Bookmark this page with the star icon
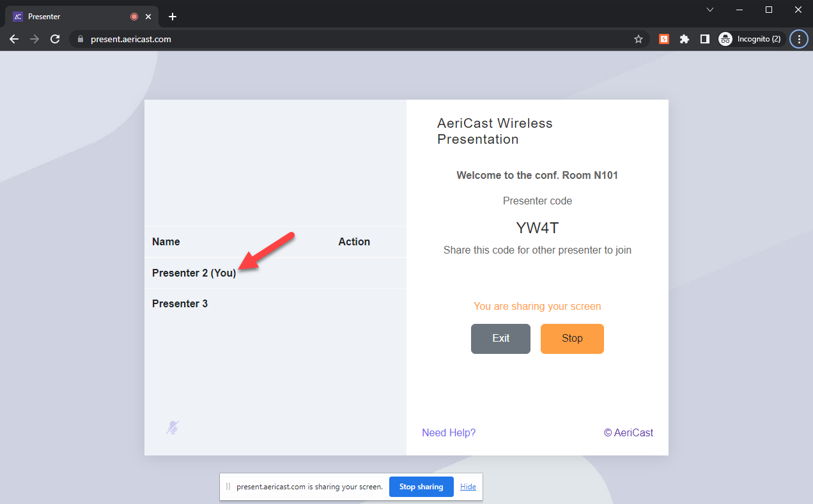813x504 pixels. pos(638,39)
